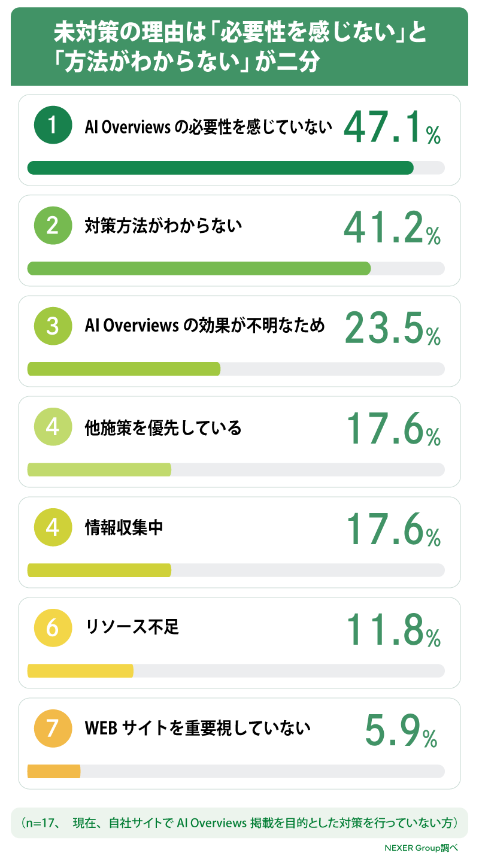Viewport: 479px width, 868px height.
Task: Click the dark green rank 1 circle
Action: [53, 126]
